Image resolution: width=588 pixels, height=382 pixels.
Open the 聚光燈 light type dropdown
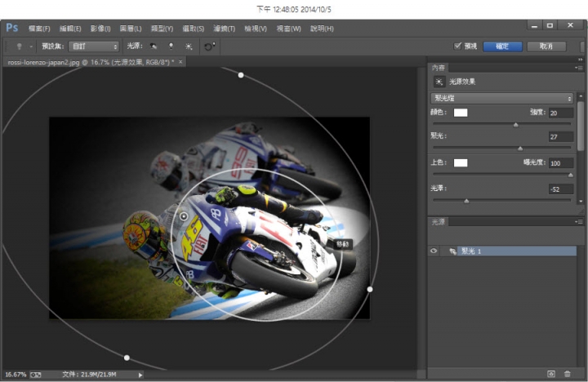501,98
